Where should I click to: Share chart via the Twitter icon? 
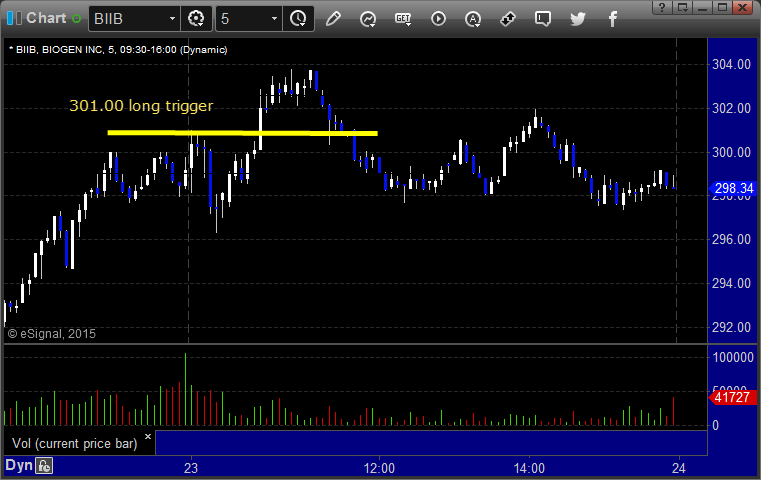pos(578,19)
